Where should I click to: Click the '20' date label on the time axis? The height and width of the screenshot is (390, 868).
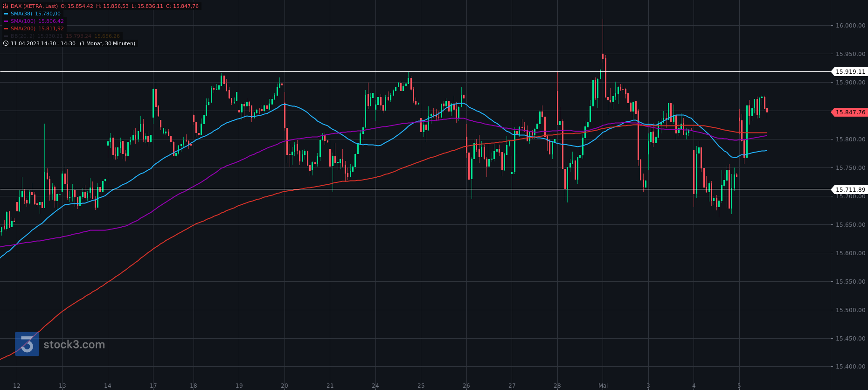[x=285, y=386]
